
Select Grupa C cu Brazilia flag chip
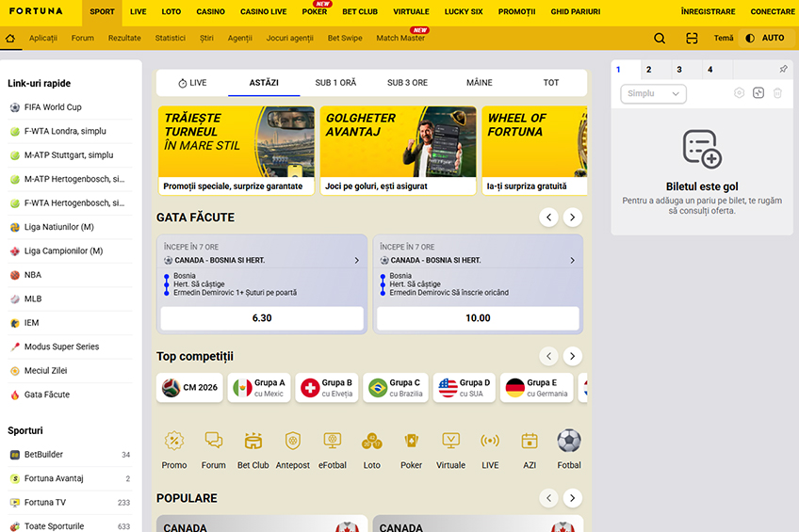click(x=396, y=387)
